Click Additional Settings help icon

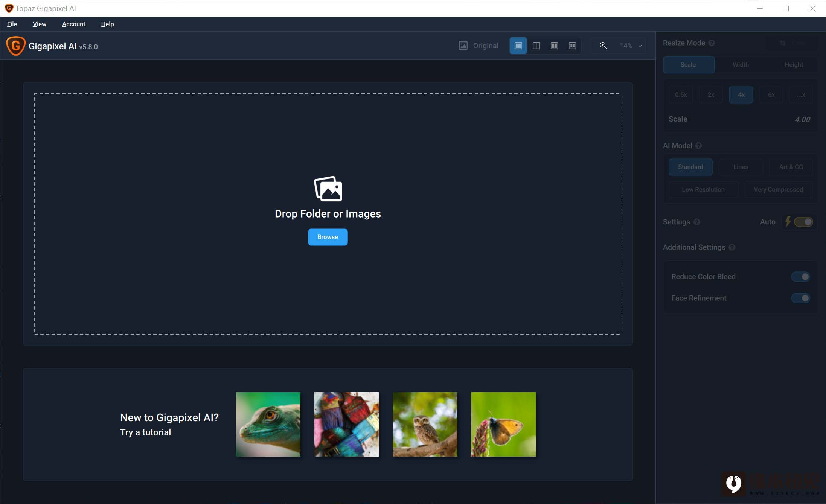pyautogui.click(x=732, y=247)
